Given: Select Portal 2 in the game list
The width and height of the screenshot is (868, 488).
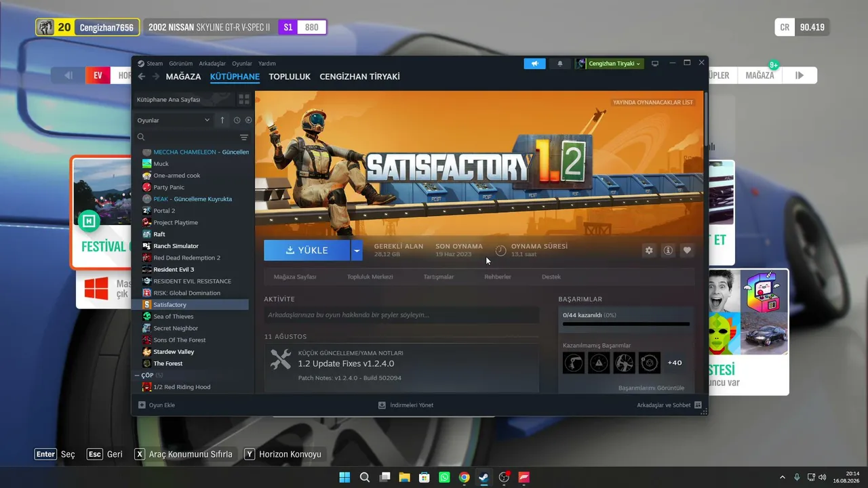Looking at the screenshot, I should (x=165, y=211).
